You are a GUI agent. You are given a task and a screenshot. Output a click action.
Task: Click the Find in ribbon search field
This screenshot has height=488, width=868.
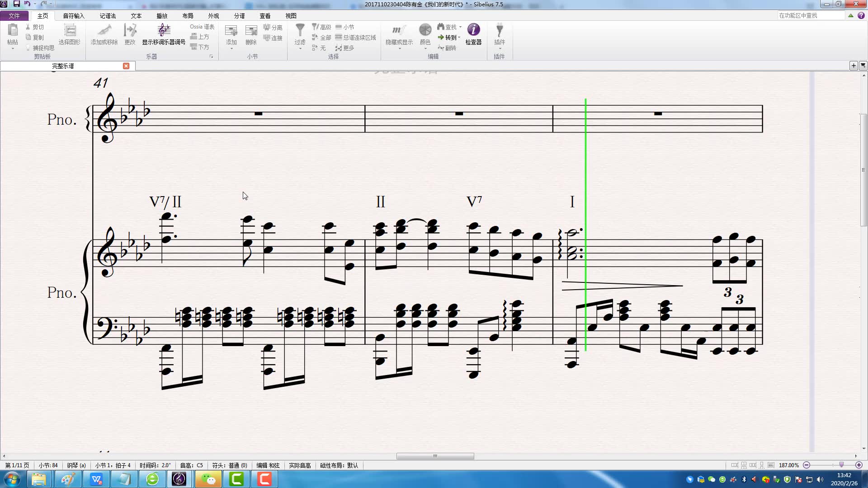click(811, 15)
